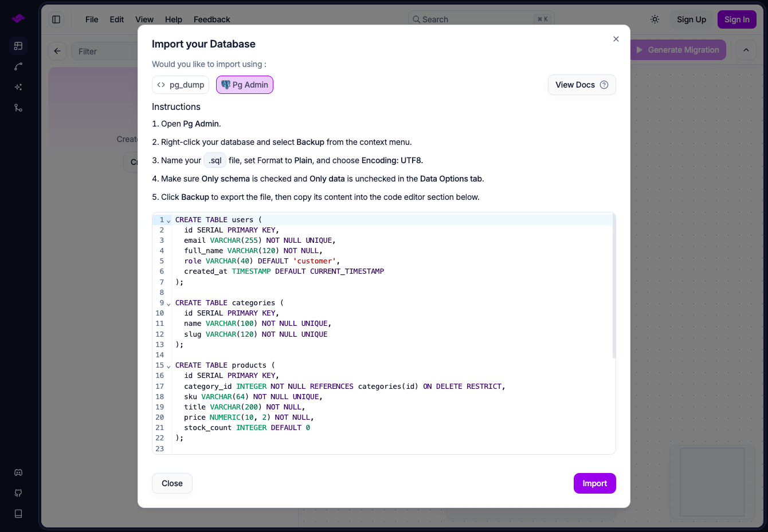Viewport: 768px width, 532px height.
Task: Click the Sign Up button
Action: coord(691,19)
